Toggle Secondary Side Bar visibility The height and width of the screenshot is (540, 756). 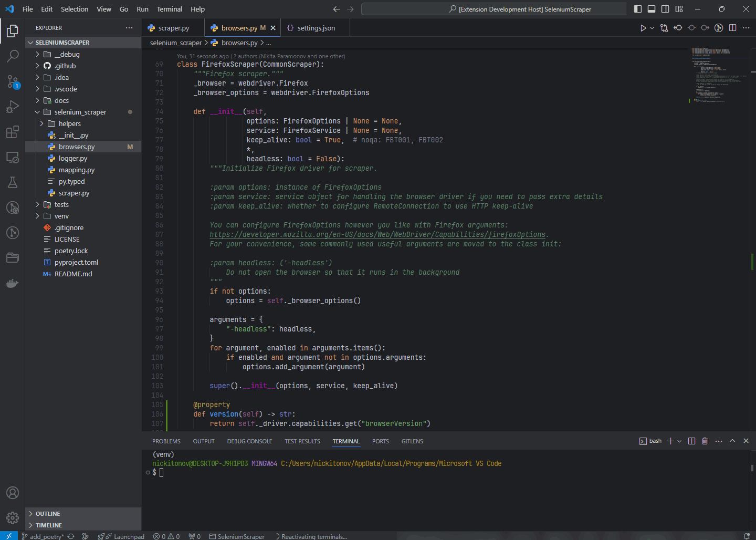[x=665, y=9]
